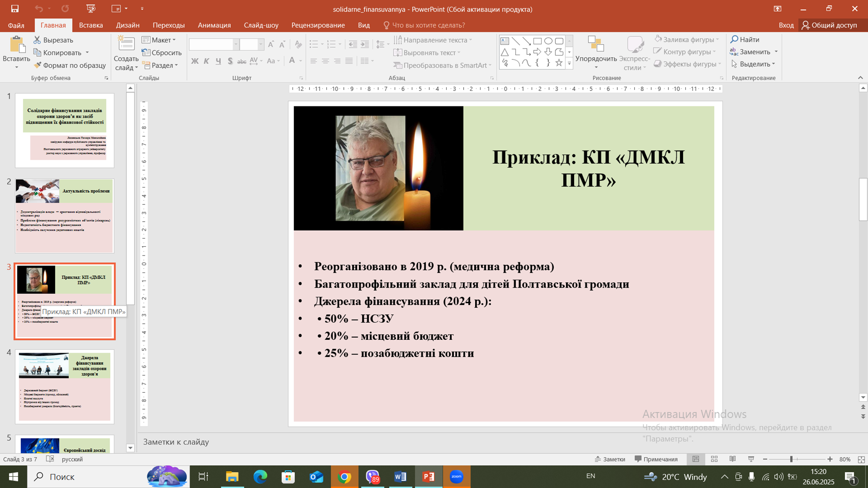Screen dimensions: 868x488
Task: Click Find (Найти) button
Action: 745,40
